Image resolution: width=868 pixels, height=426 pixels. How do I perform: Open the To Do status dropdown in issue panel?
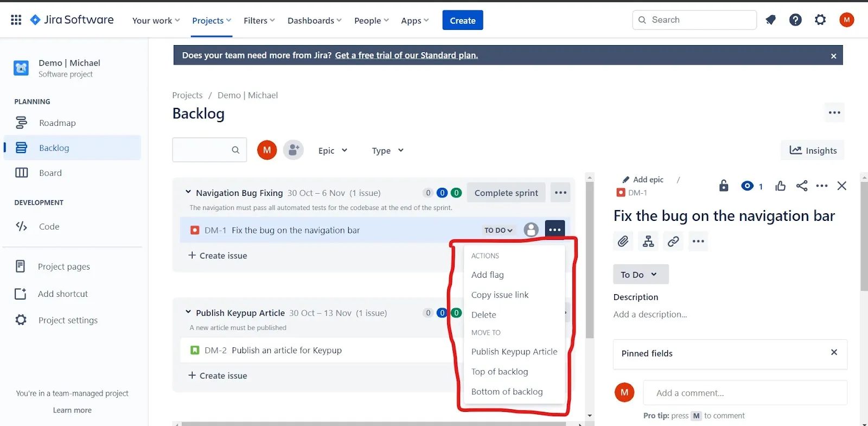641,275
